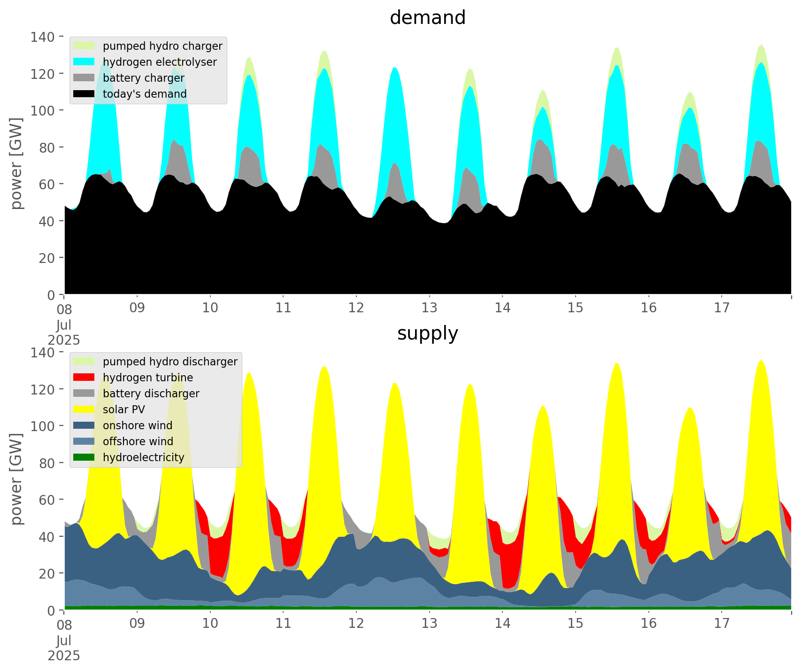Select the gray battery charger legend swatch
Viewport: 801px width, 672px height.
84,78
